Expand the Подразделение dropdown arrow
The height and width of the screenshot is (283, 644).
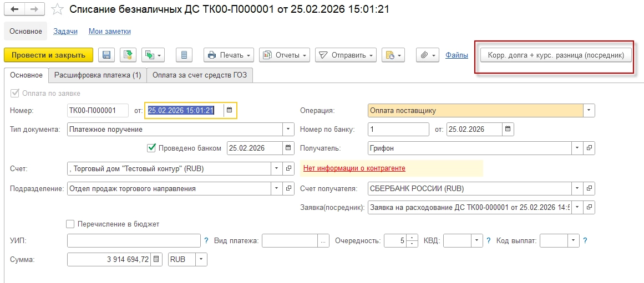(x=277, y=189)
